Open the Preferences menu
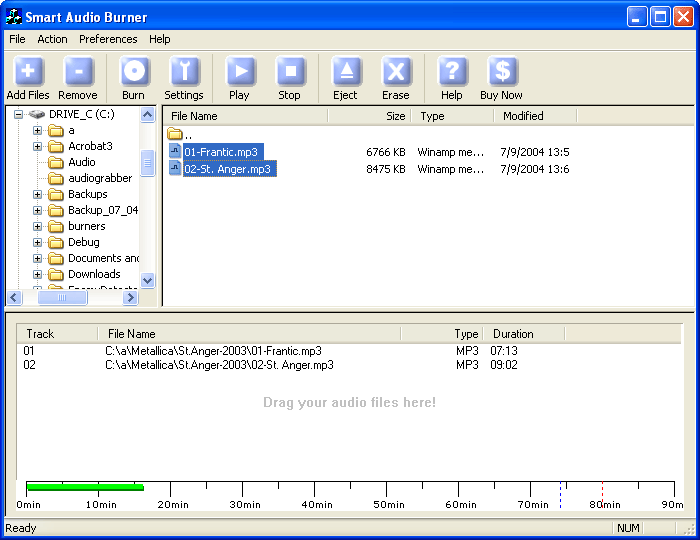Image resolution: width=700 pixels, height=540 pixels. pos(108,39)
